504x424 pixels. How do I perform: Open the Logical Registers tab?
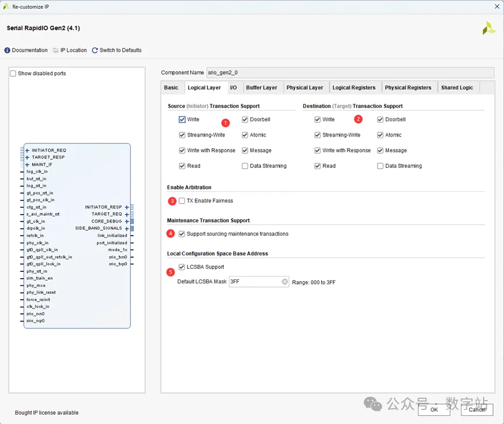tap(354, 87)
